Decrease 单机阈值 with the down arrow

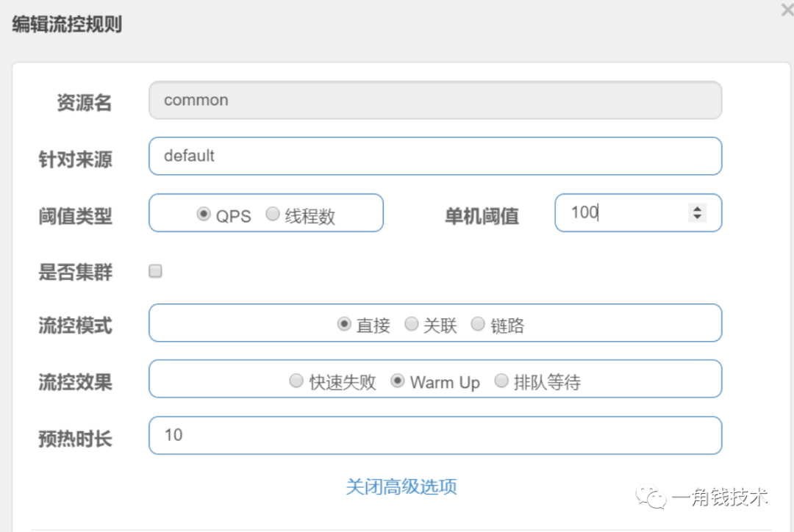point(697,218)
